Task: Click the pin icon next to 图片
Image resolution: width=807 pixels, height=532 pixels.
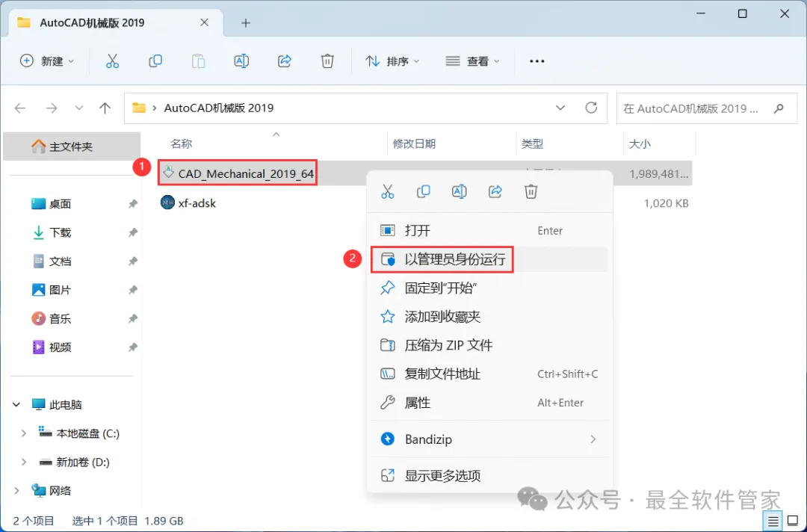Action: 133,290
